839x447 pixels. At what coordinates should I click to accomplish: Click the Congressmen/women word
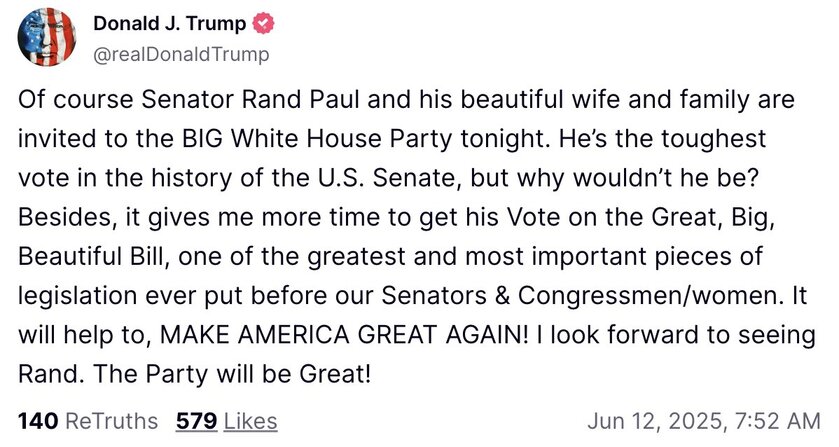click(x=647, y=296)
